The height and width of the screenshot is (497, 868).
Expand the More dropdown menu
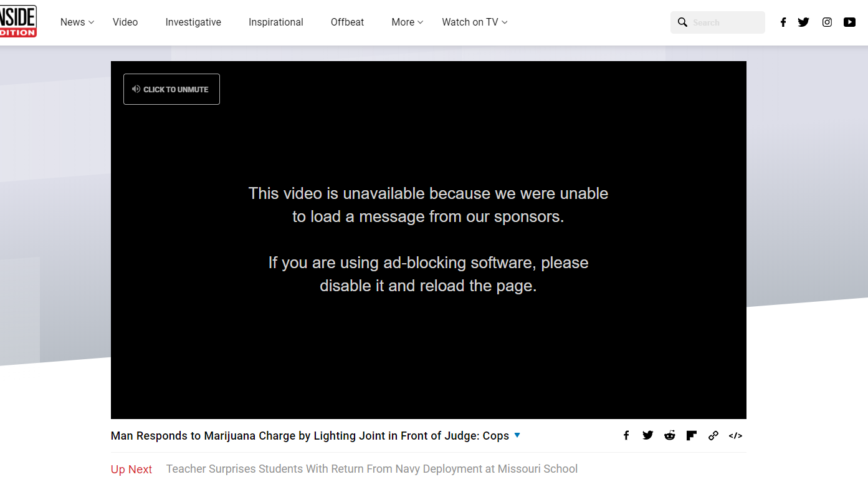[408, 22]
